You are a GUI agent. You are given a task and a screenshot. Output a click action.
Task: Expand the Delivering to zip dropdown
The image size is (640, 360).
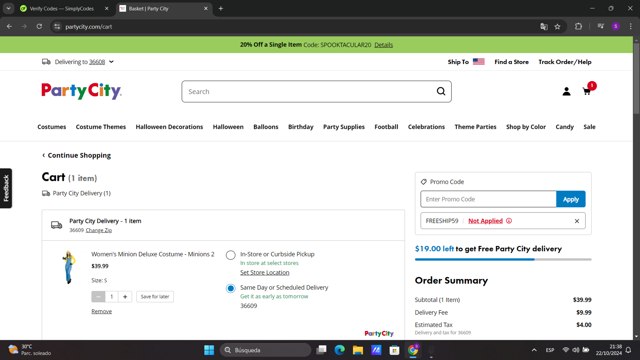(x=111, y=62)
